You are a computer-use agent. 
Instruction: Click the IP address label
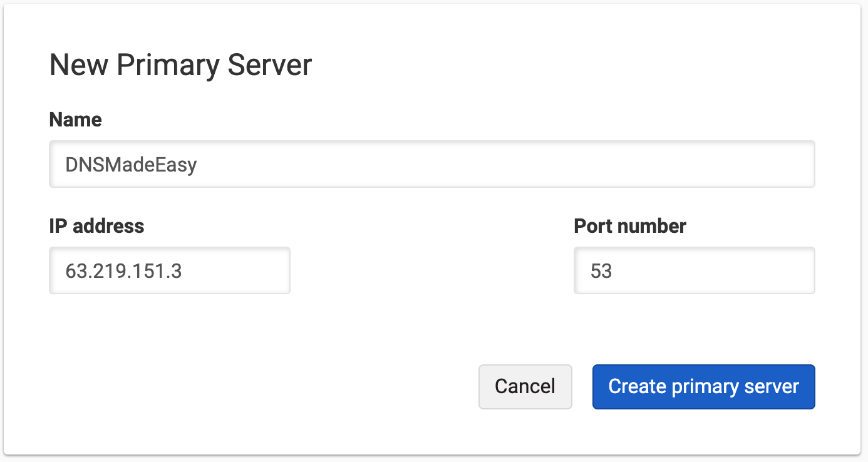[96, 226]
